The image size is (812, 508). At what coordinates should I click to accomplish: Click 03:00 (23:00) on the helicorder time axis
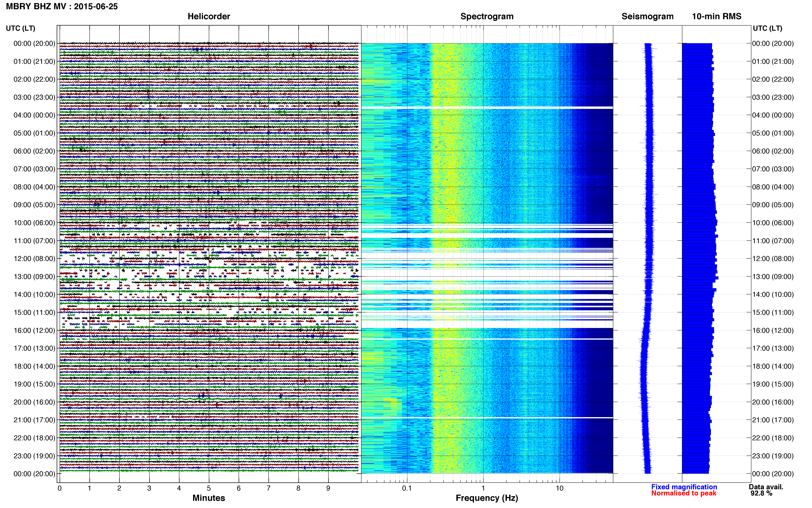(34, 97)
